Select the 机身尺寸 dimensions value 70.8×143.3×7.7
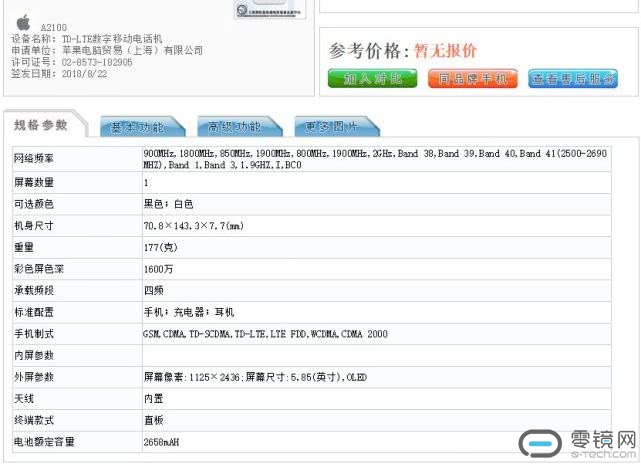Viewport: 641px width, 464px height. pyautogui.click(x=193, y=226)
